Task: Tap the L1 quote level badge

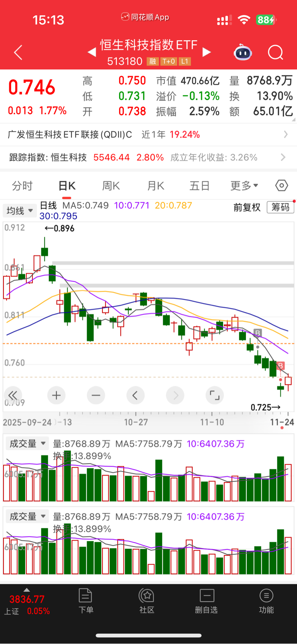Action: pos(184,62)
